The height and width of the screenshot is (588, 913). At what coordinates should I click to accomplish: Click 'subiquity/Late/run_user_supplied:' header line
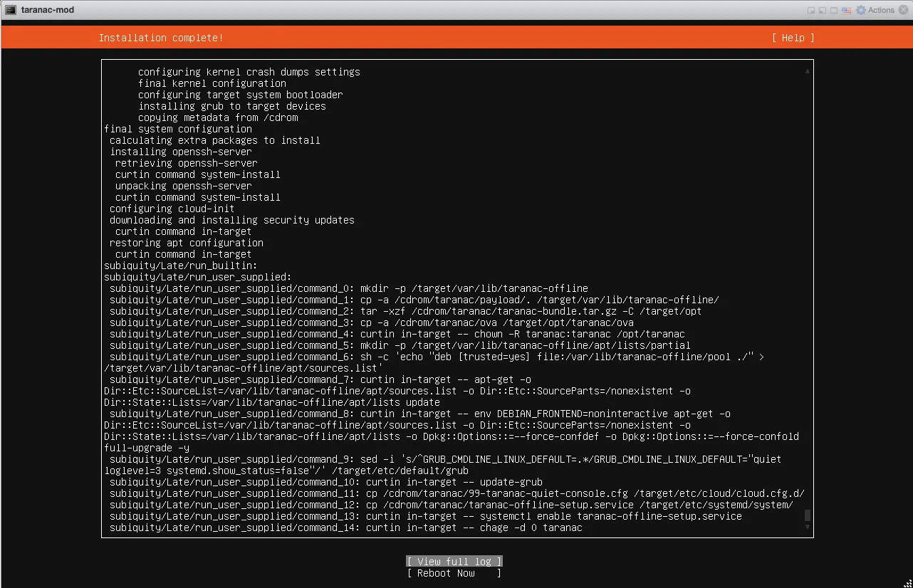click(198, 277)
